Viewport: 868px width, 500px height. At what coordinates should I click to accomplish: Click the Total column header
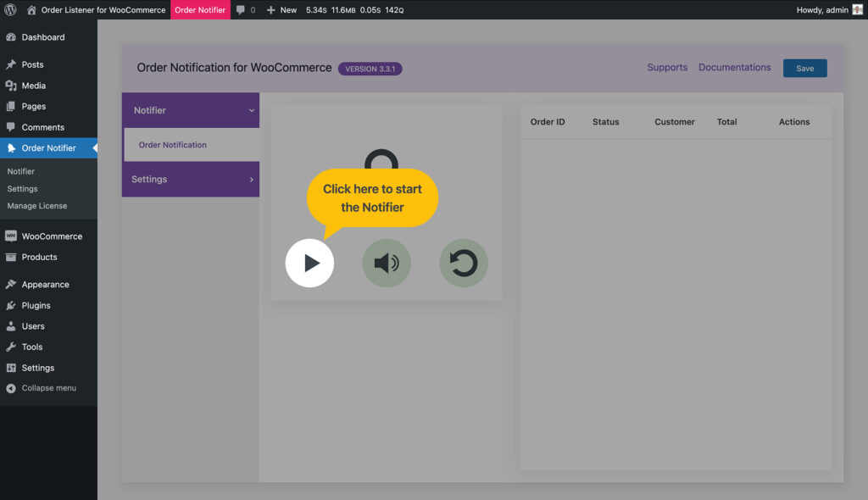[x=726, y=122]
